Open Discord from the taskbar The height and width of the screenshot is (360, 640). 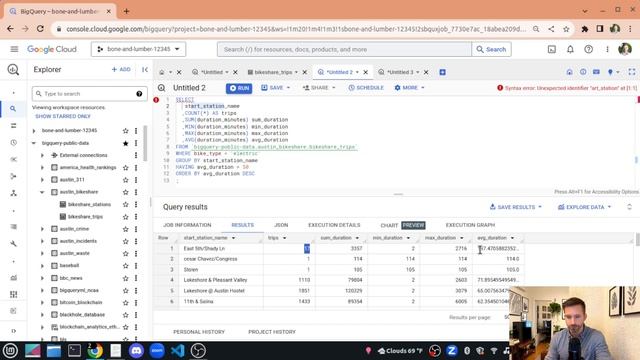(x=136, y=351)
